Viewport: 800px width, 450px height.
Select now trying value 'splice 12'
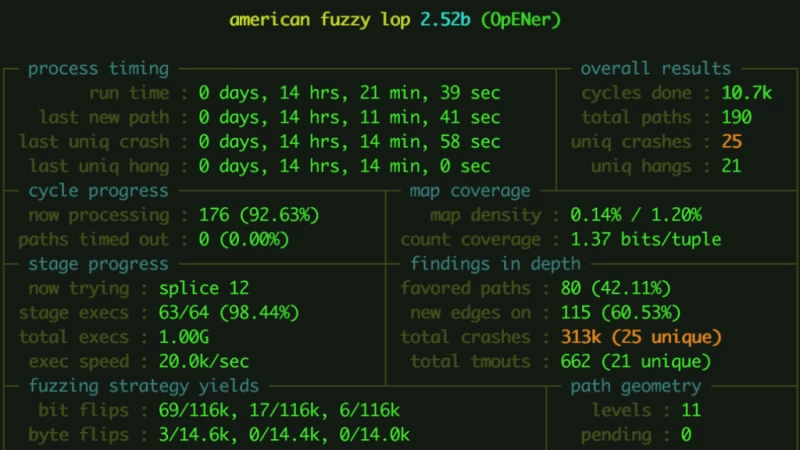tap(204, 289)
